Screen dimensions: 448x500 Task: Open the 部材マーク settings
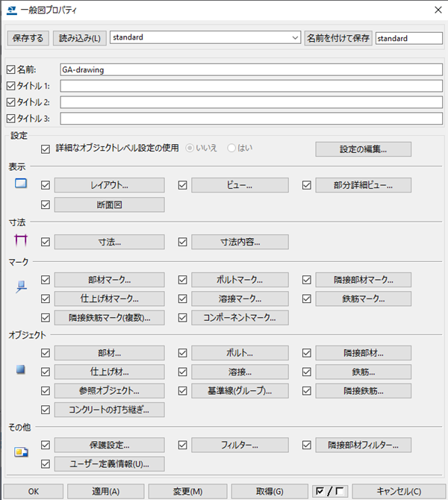109,280
